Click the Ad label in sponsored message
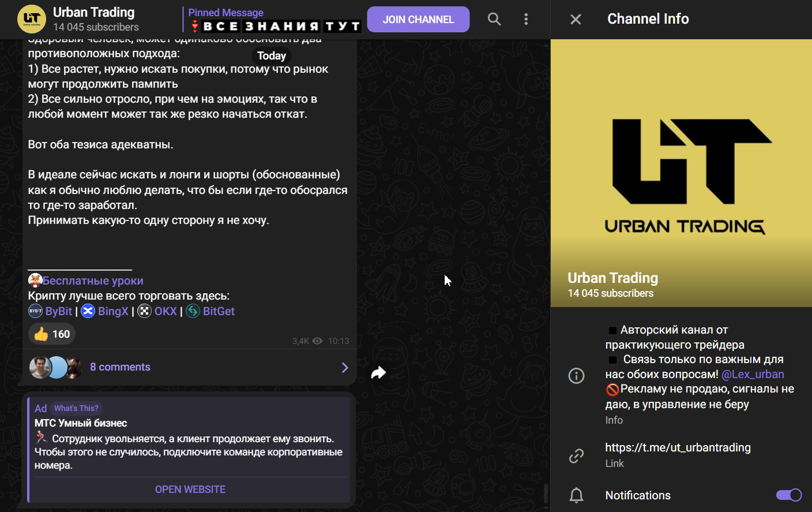Screen dimensions: 812x512 tap(40, 409)
